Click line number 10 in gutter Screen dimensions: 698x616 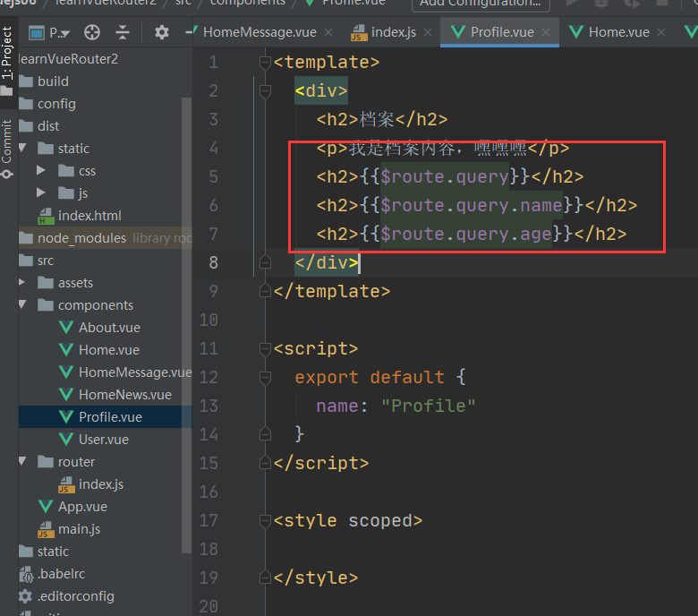[209, 320]
